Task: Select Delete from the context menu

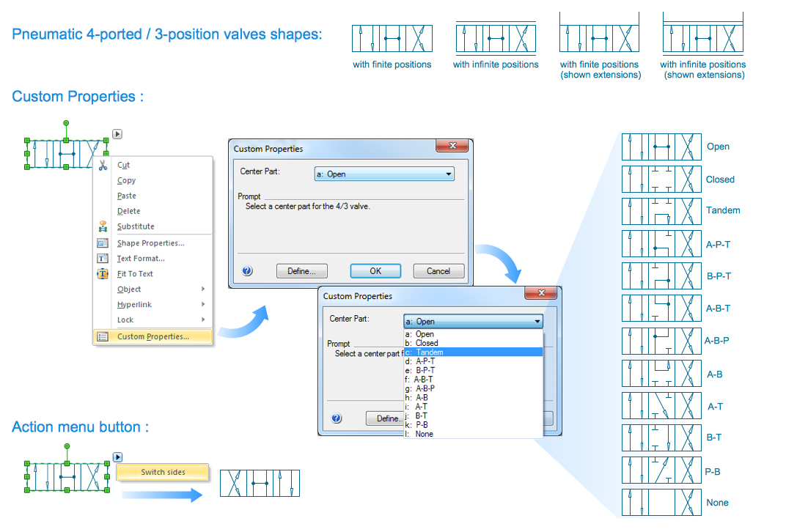Action: pos(153,211)
